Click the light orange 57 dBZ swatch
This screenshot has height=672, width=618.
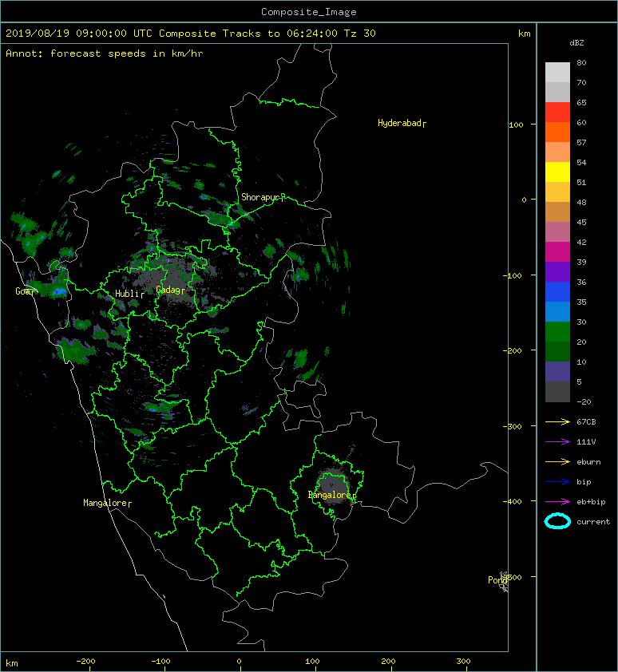557,152
